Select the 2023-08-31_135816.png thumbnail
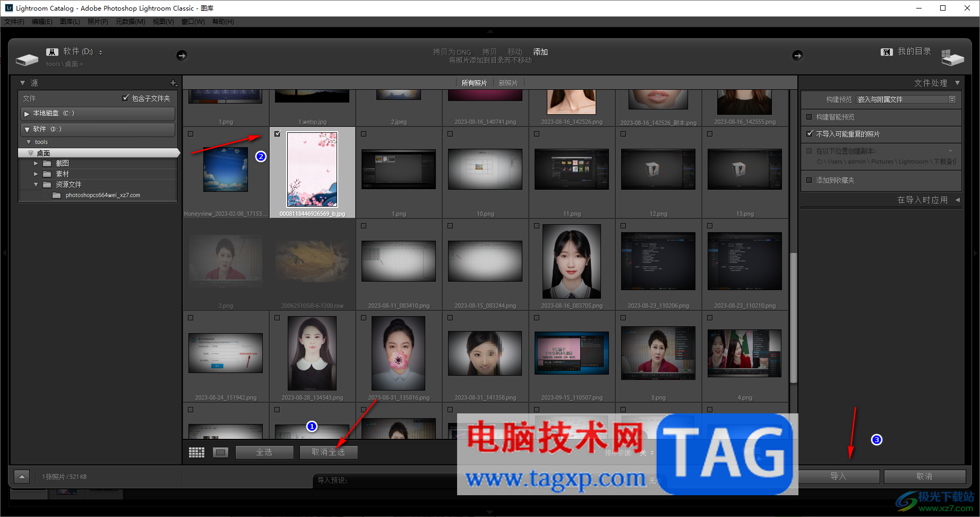 click(x=399, y=353)
